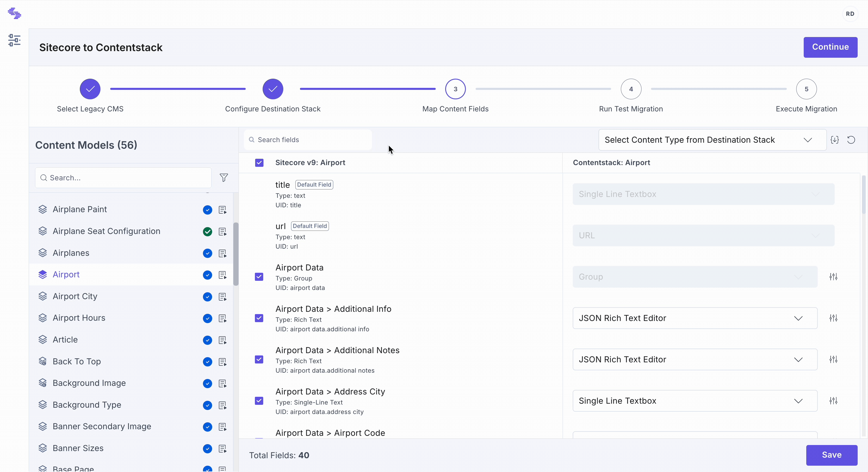Click the Default Field tag beside title
Screen dimensions: 868x472
pos(314,185)
